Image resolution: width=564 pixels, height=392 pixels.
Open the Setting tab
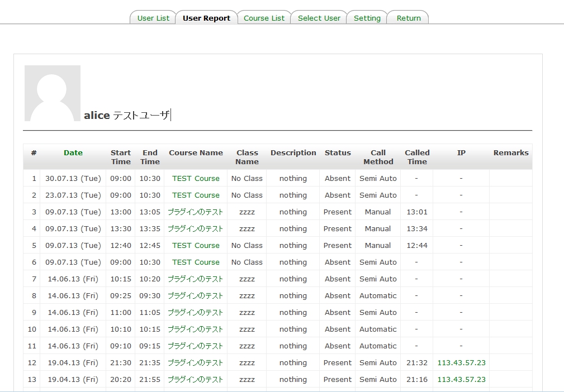pyautogui.click(x=367, y=18)
